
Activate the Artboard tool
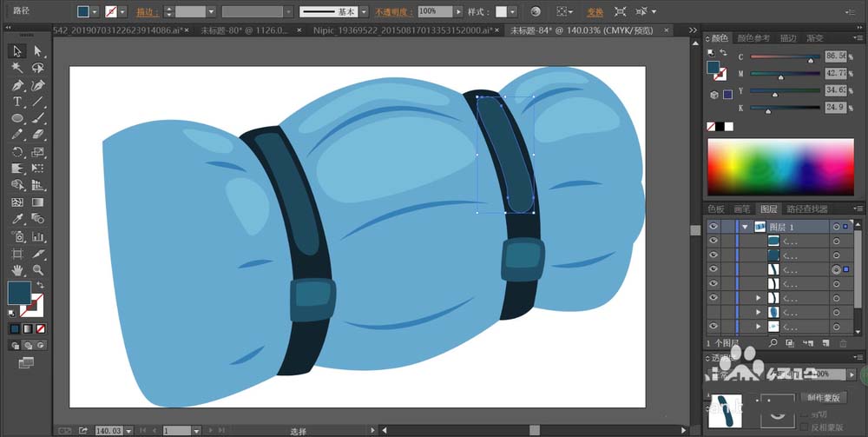17,254
